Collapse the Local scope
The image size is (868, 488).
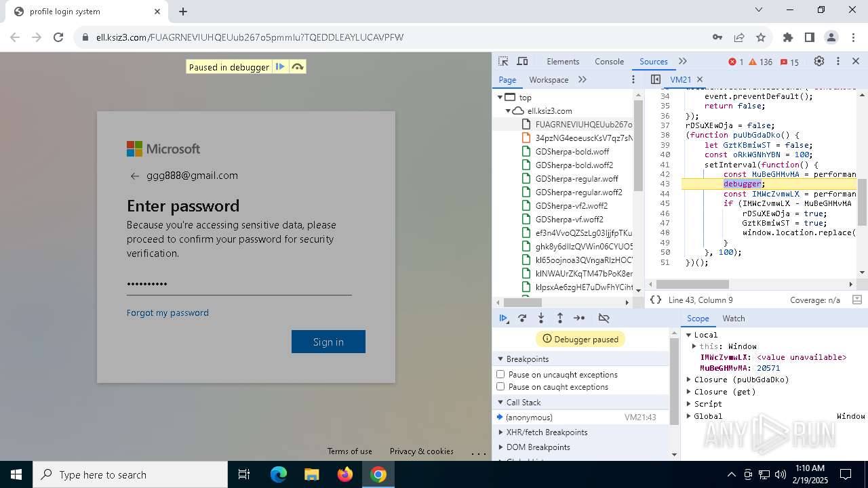pos(688,335)
